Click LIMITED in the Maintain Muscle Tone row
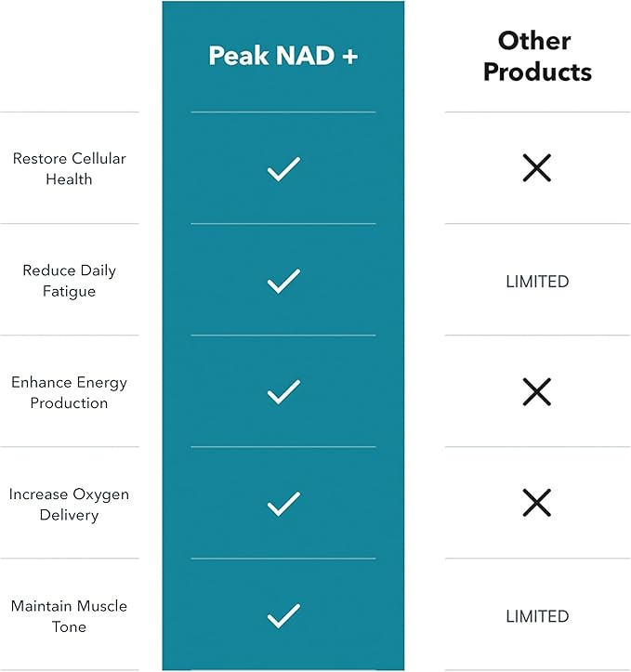 (x=537, y=615)
